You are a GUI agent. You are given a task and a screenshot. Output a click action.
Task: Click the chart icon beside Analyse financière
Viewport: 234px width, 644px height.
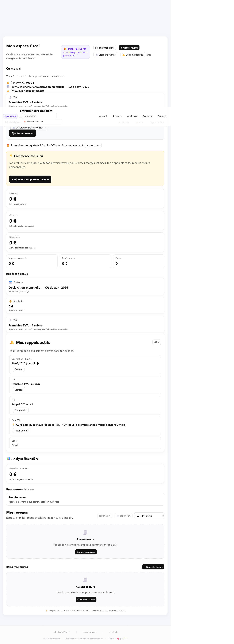coord(8,459)
